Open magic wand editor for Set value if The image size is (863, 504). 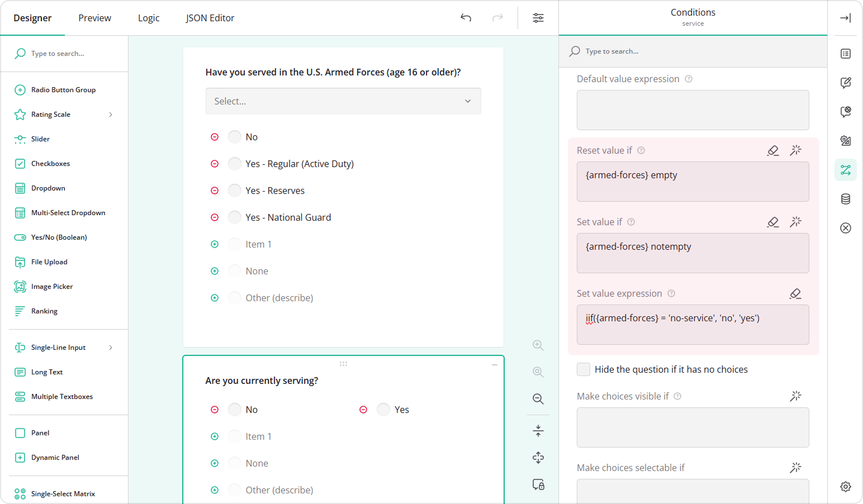click(795, 222)
